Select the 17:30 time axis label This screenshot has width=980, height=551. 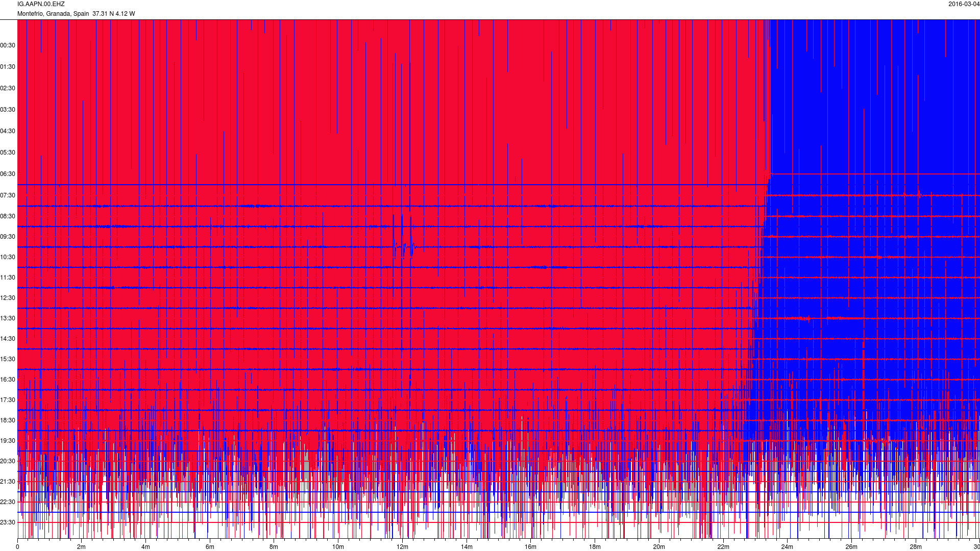click(x=8, y=400)
